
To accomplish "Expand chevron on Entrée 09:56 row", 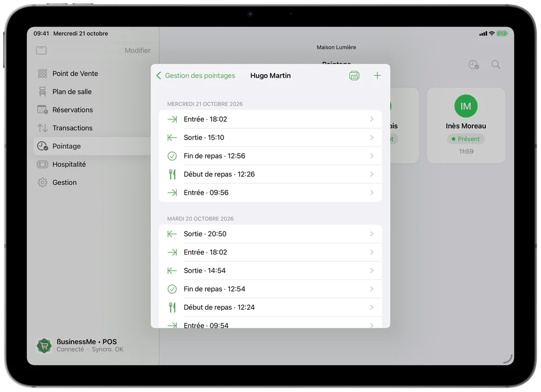I will (372, 192).
